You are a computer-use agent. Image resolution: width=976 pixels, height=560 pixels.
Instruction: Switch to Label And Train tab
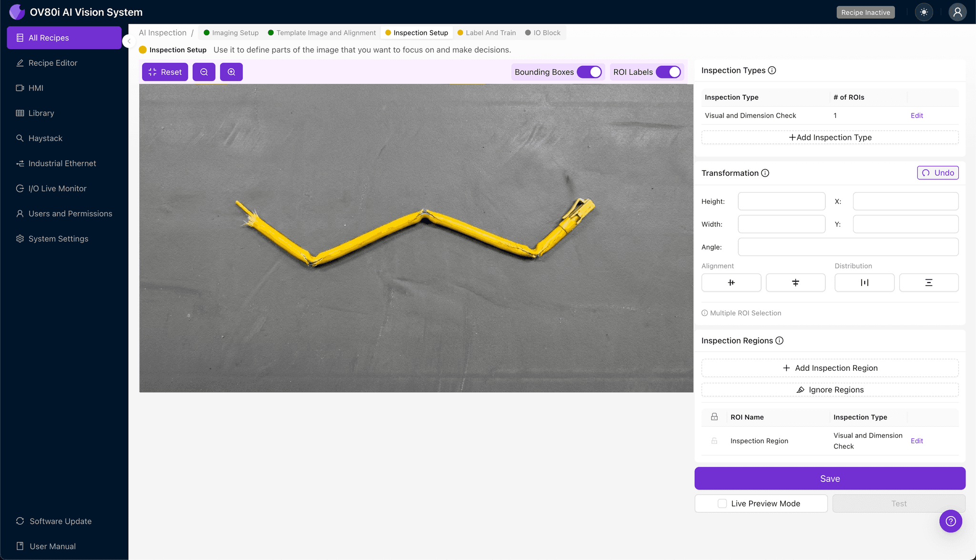pos(487,33)
